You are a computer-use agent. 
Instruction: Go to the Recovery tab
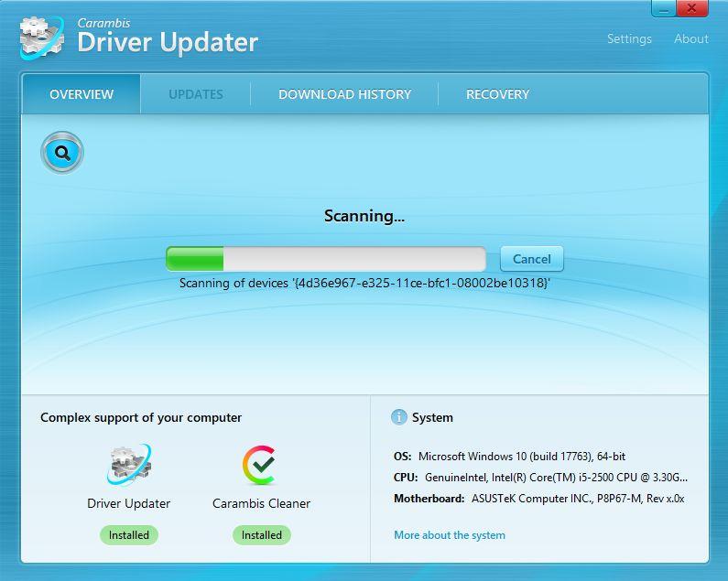pos(497,94)
